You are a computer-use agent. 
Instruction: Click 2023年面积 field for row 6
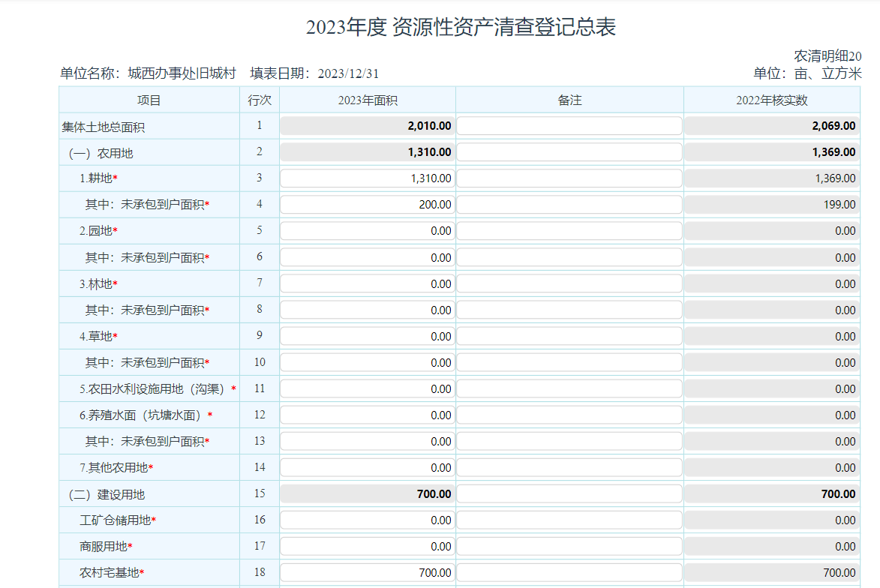[x=368, y=257]
